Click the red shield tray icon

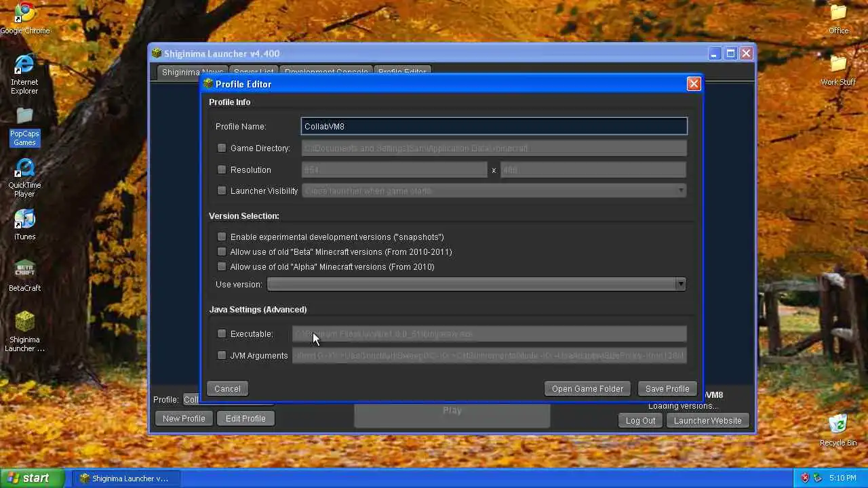[806, 478]
